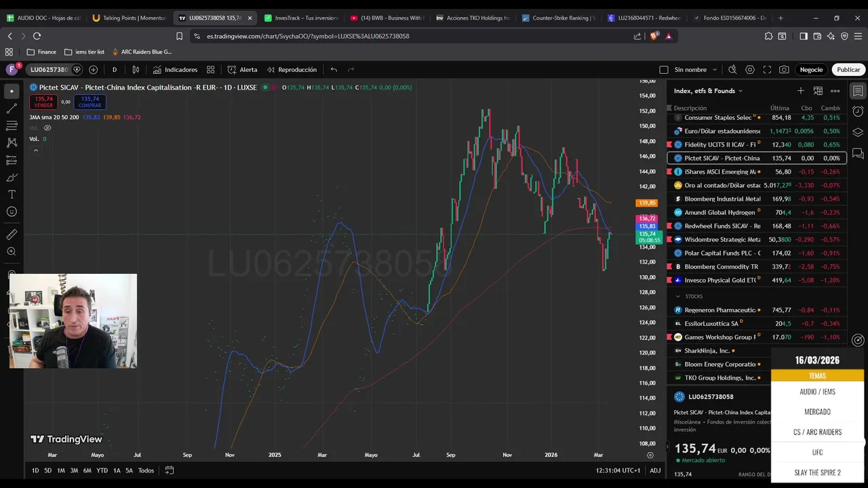
Task: Open the watchlist panel icon in right sidebar
Action: click(858, 91)
